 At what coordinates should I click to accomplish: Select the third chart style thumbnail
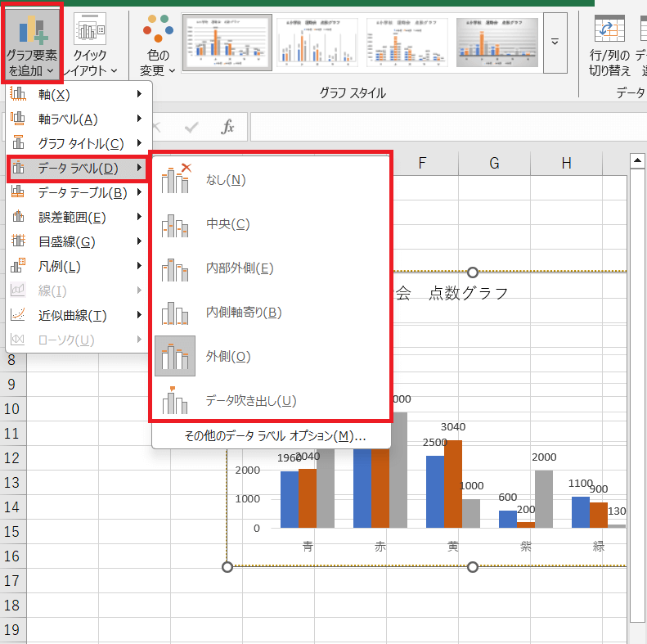click(407, 43)
